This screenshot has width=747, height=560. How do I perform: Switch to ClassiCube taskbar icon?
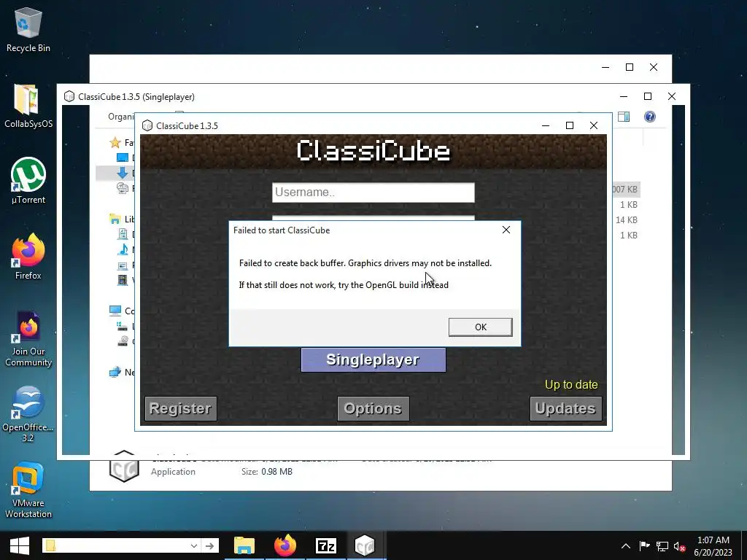tap(366, 545)
